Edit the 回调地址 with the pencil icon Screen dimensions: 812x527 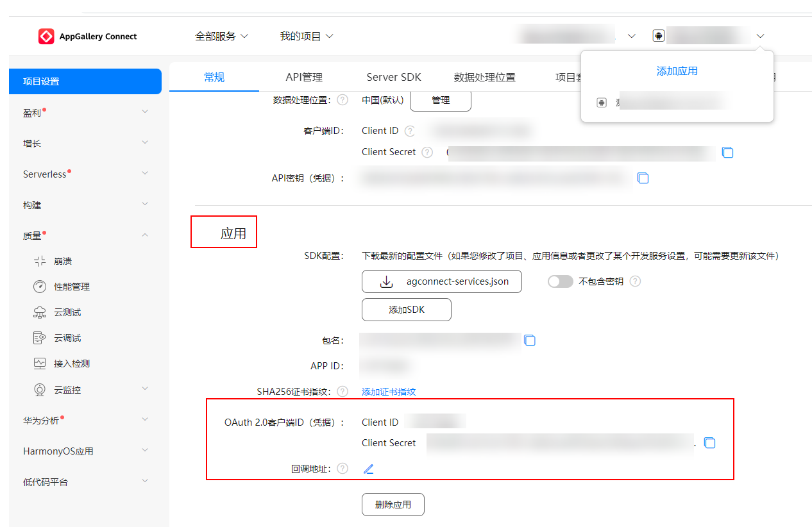pos(368,469)
